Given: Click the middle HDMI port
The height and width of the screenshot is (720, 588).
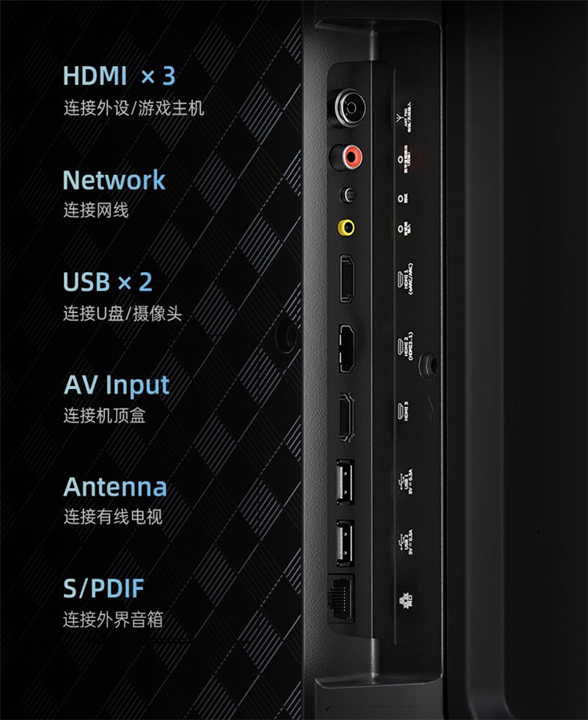Looking at the screenshot, I should click(347, 348).
